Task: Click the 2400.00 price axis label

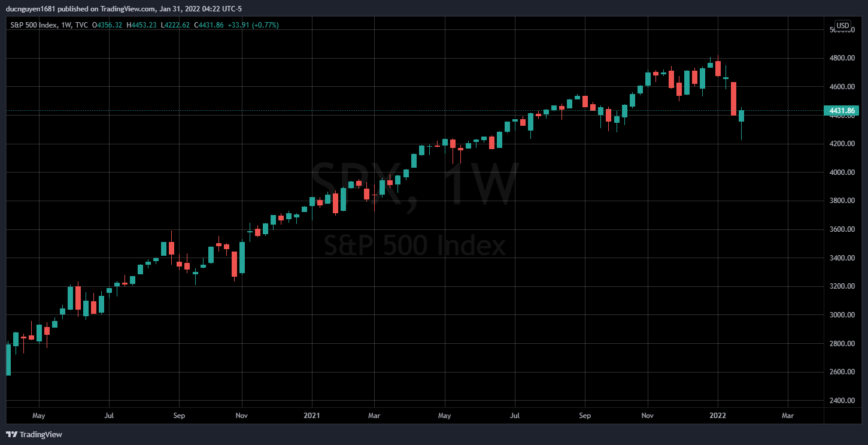Action: pyautogui.click(x=841, y=401)
